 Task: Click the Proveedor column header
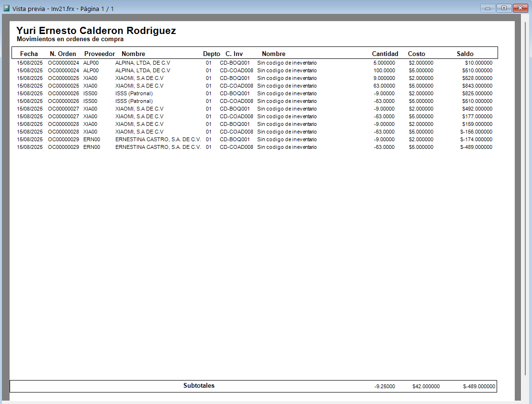pos(100,54)
